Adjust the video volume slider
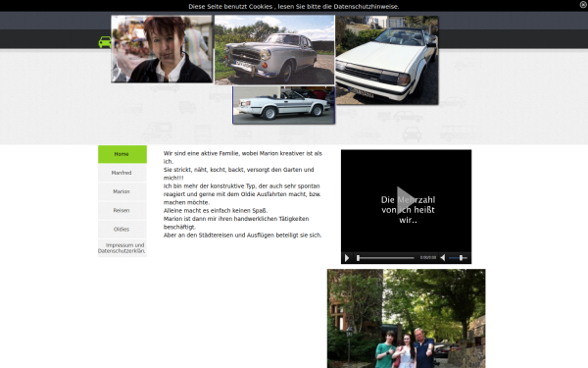588x368 pixels. tap(458, 257)
